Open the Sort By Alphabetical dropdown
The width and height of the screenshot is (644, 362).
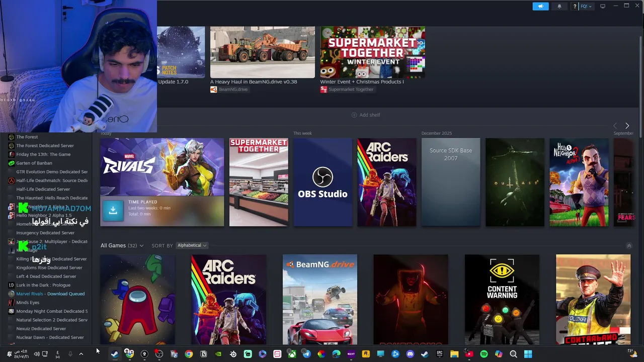192,245
